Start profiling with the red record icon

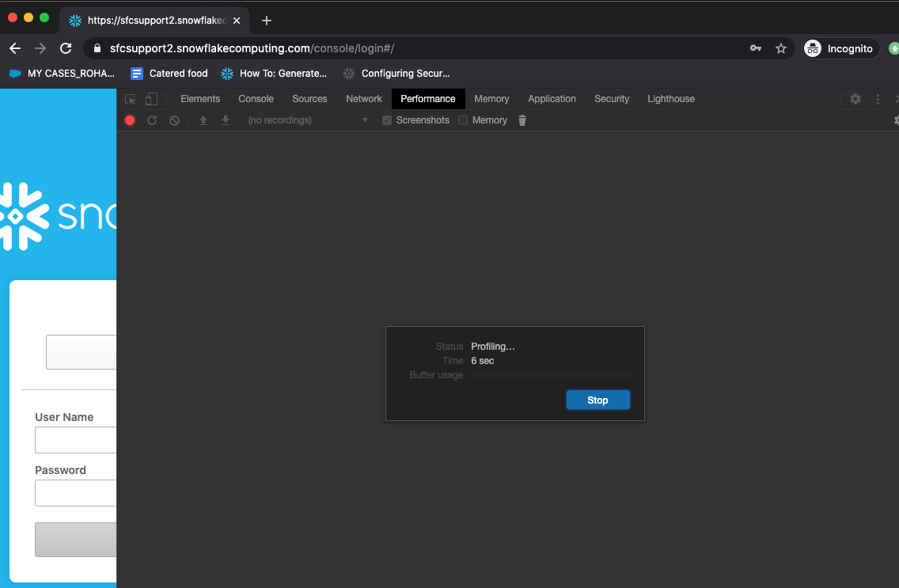[129, 120]
